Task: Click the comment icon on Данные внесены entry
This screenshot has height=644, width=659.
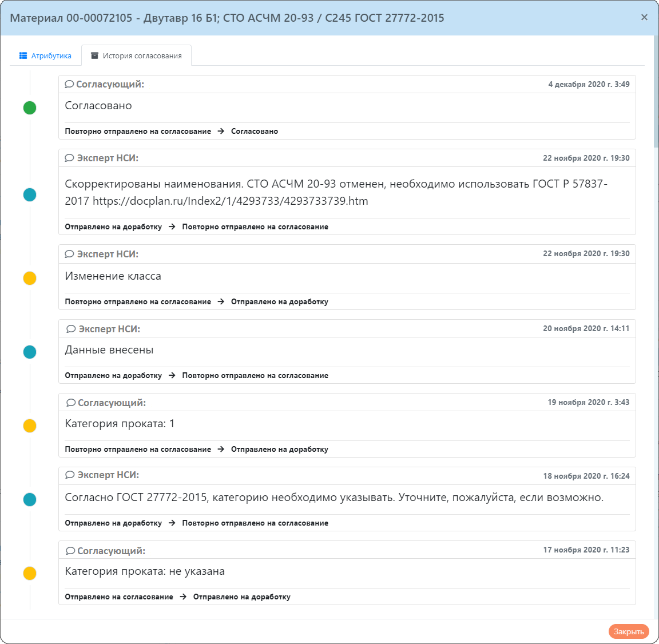Action: [71, 329]
